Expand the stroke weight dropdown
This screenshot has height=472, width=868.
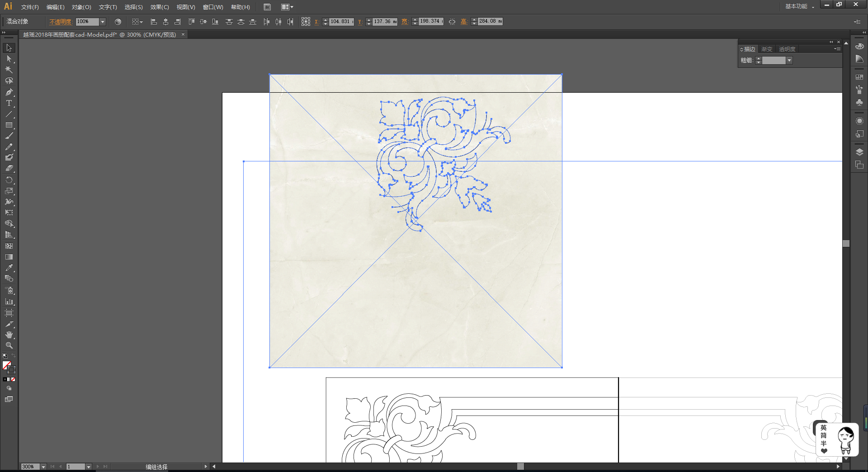click(x=789, y=61)
